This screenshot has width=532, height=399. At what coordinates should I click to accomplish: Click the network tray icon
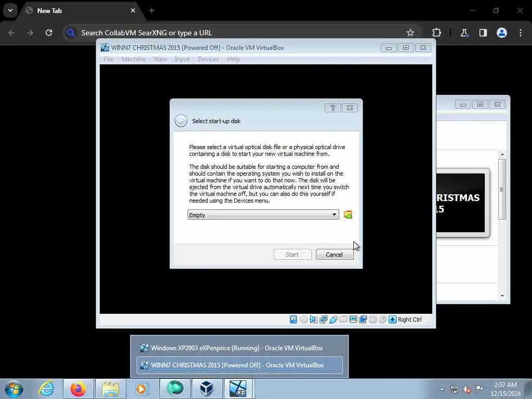click(x=455, y=390)
